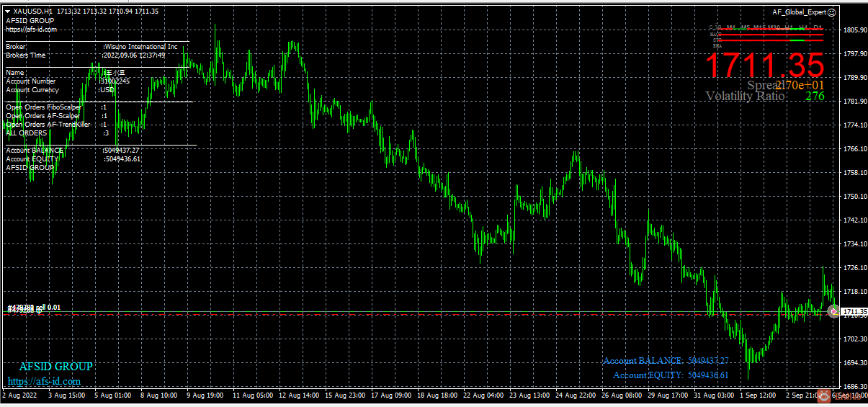The height and width of the screenshot is (407, 868).
Task: Click the blue Account BALANCE text
Action: click(x=666, y=361)
